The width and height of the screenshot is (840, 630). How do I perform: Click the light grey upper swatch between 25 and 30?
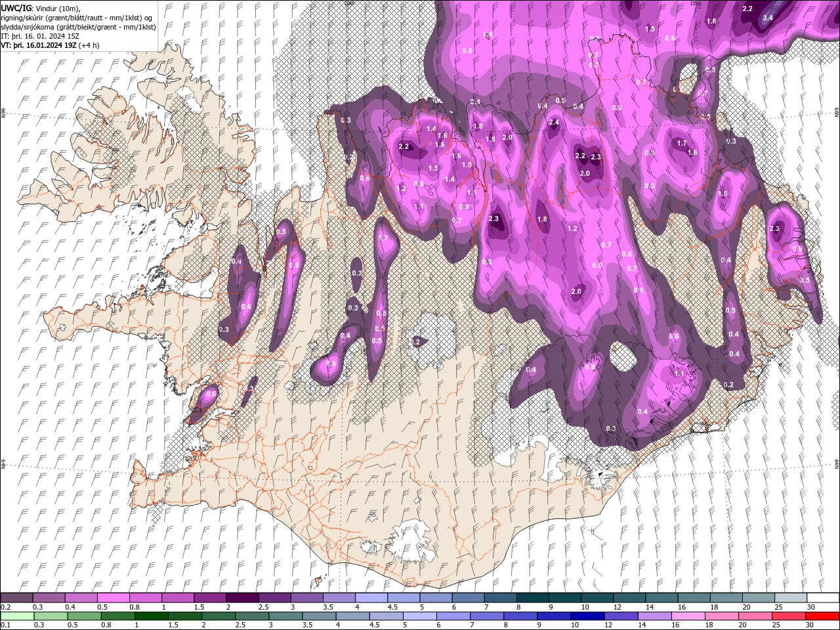click(x=790, y=598)
